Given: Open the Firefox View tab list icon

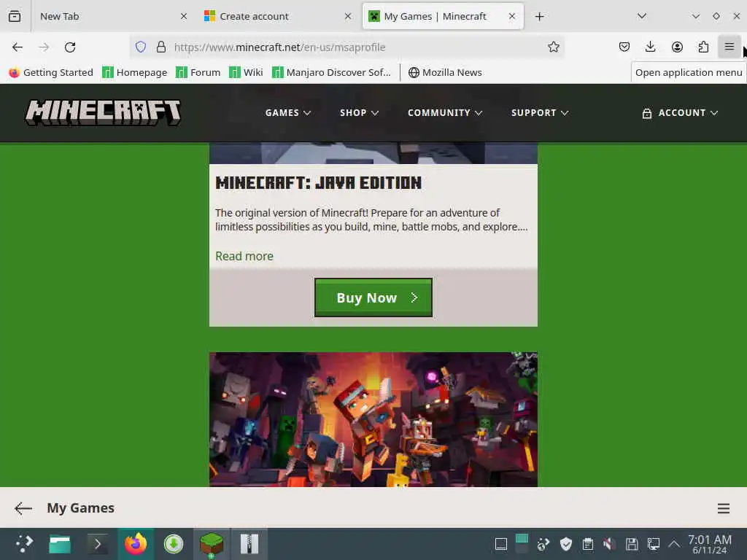Looking at the screenshot, I should 15,16.
